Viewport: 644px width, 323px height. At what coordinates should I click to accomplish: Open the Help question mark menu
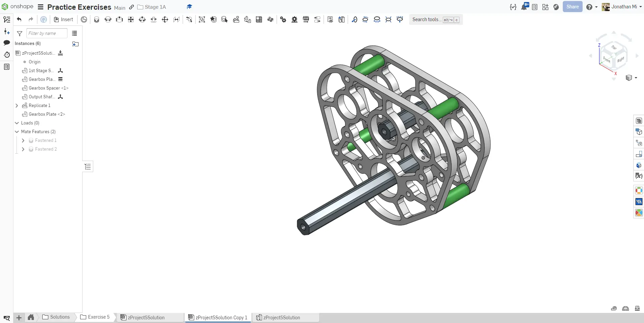pyautogui.click(x=589, y=7)
